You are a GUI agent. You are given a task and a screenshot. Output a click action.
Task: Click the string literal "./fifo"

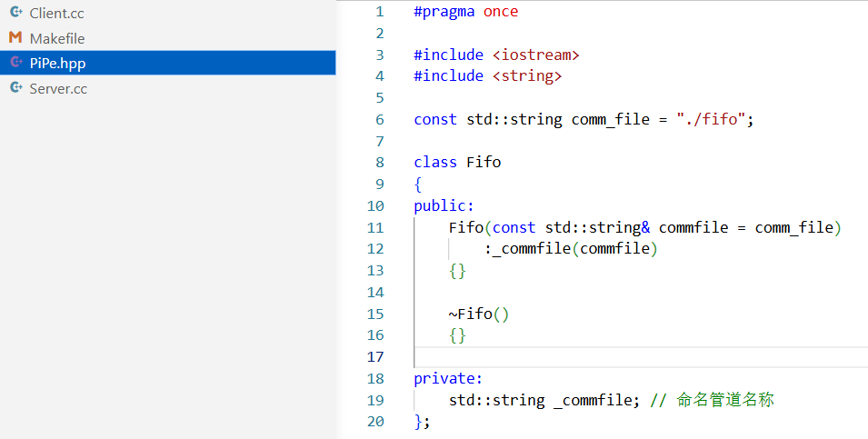711,119
